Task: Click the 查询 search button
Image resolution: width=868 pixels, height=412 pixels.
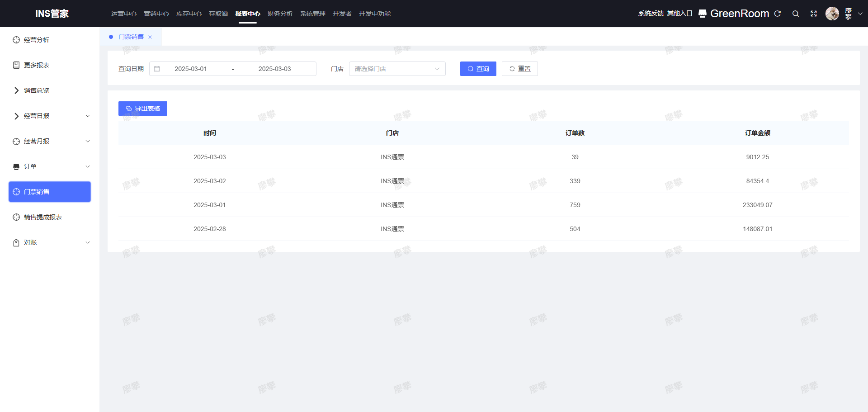Action: click(478, 69)
